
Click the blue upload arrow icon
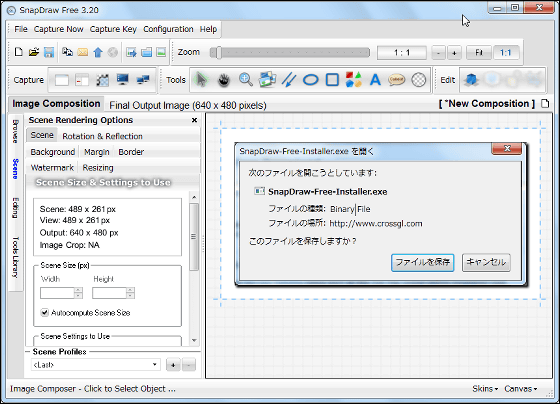[x=98, y=53]
